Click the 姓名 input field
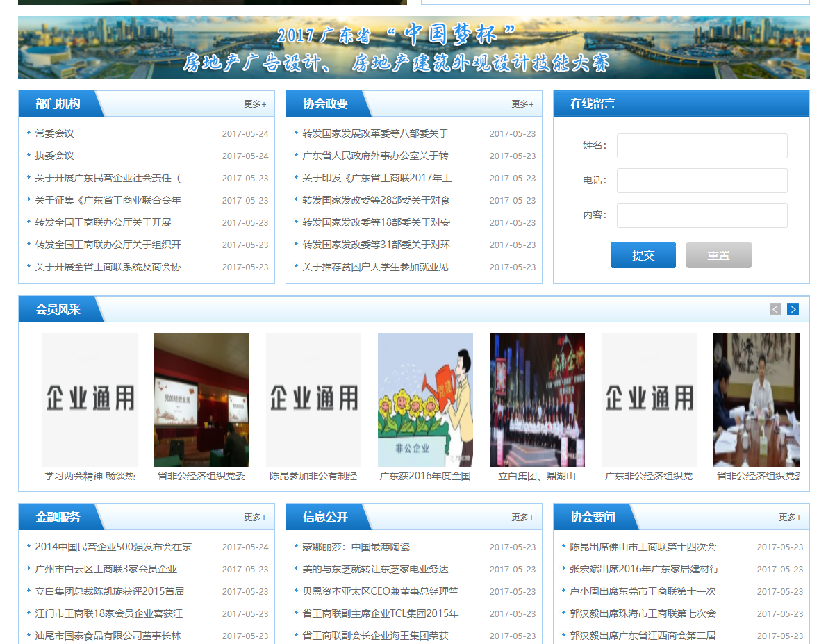The height and width of the screenshot is (644, 819). pos(702,146)
